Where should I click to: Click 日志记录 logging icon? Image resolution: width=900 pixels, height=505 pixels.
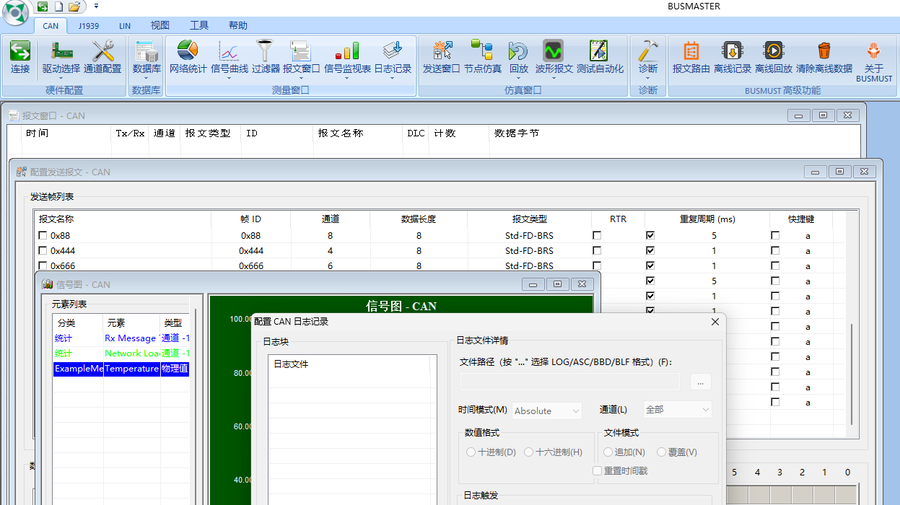point(393,52)
